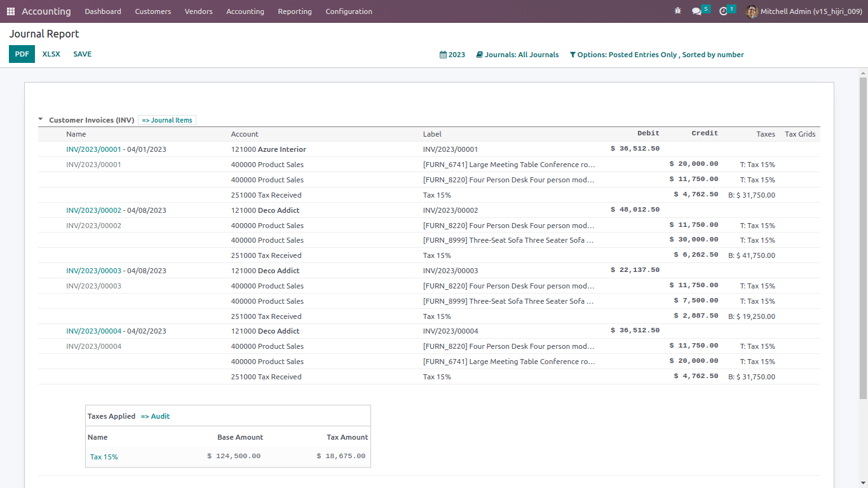The image size is (868, 488).
Task: Click the Debit column header
Action: [x=649, y=133]
